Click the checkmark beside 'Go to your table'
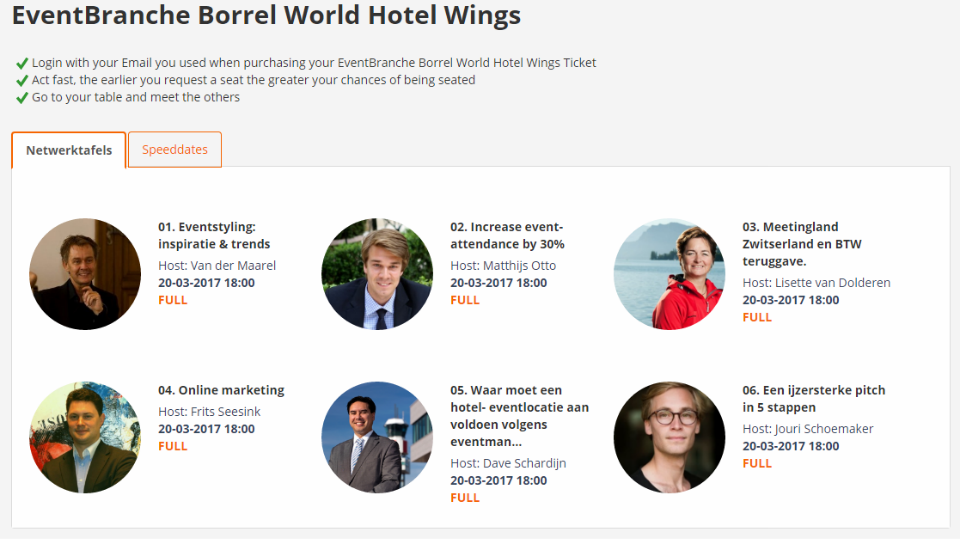 22,98
